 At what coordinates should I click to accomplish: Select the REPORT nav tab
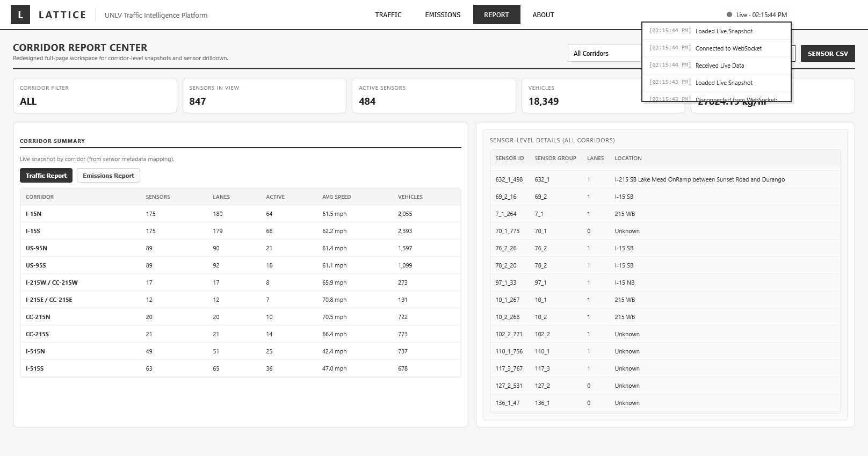click(496, 15)
